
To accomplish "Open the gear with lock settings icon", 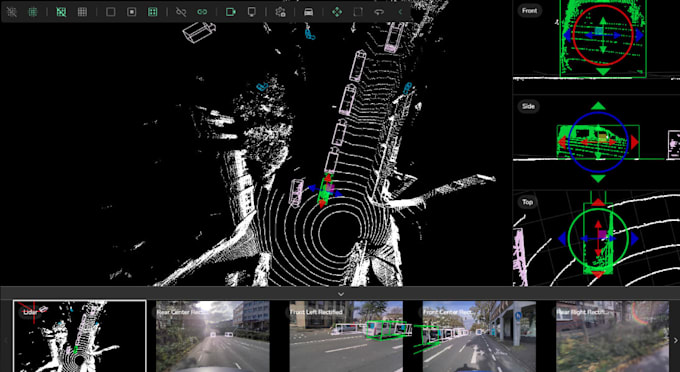I will (280, 12).
